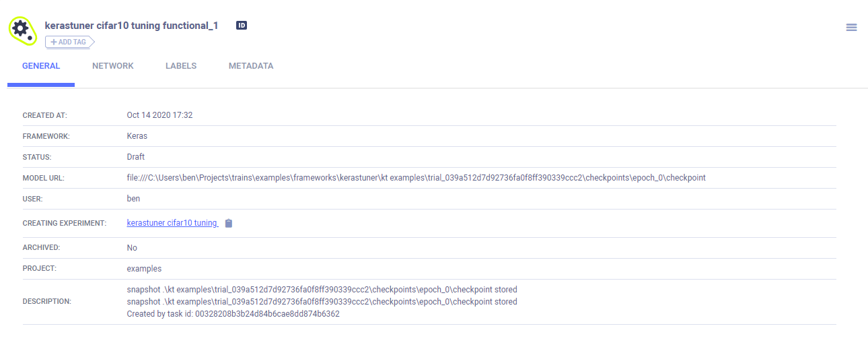Click the first snapshot line in the description

coord(322,290)
